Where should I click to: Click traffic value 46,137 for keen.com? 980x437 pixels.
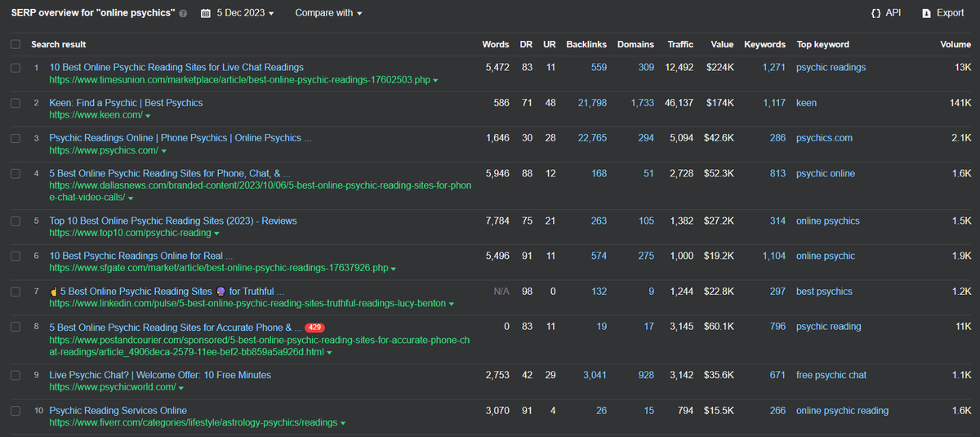point(679,103)
